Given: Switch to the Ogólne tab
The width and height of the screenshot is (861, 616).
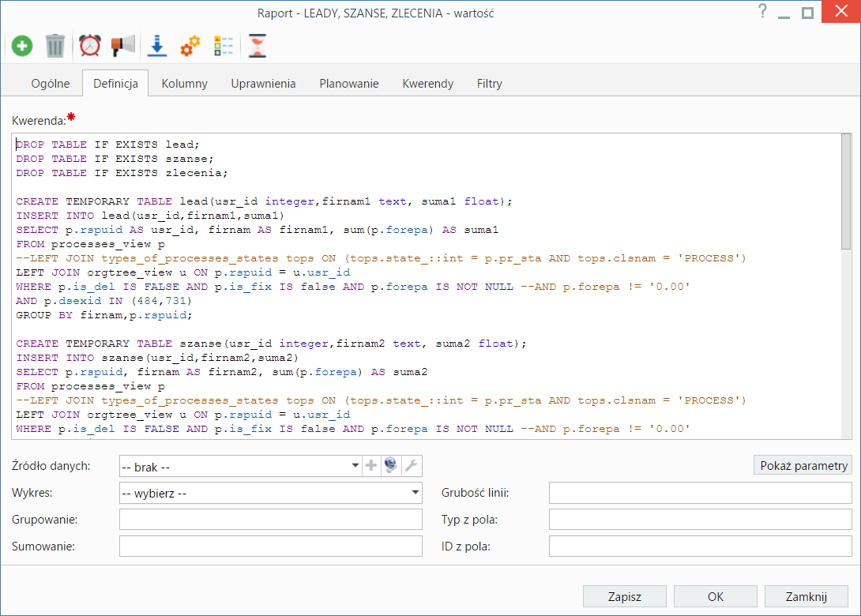Looking at the screenshot, I should (x=51, y=84).
